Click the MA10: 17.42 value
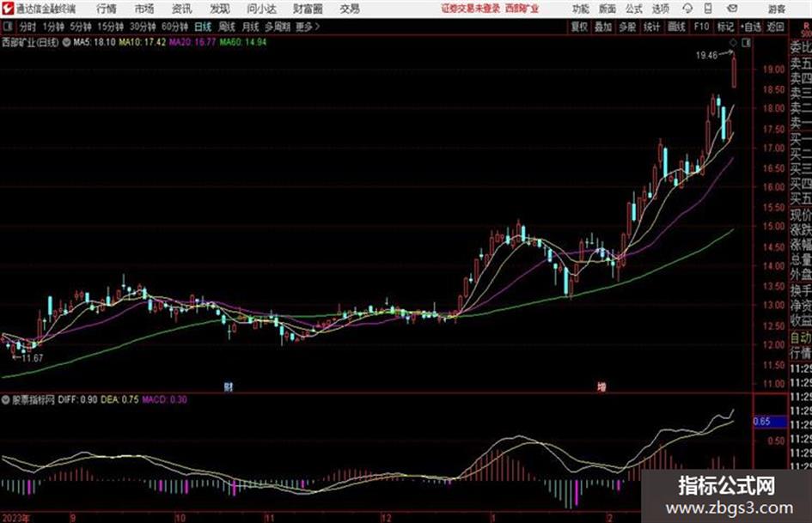812x523 pixels. click(x=143, y=42)
